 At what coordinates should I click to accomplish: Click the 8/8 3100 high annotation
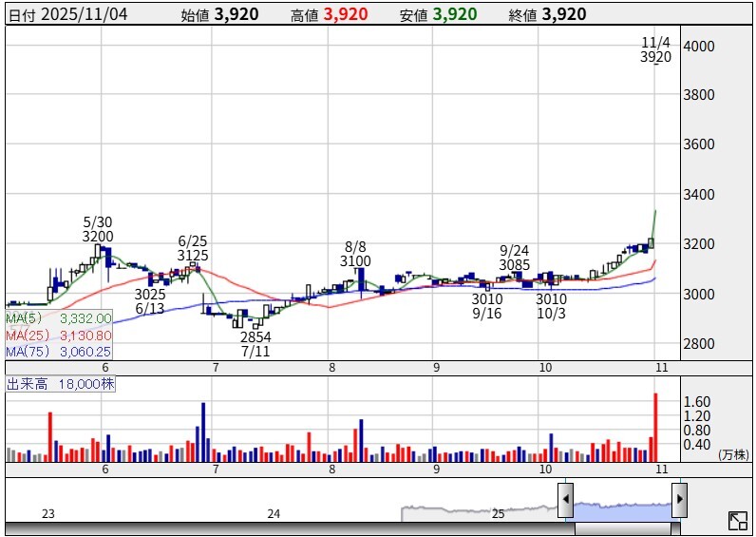click(355, 253)
